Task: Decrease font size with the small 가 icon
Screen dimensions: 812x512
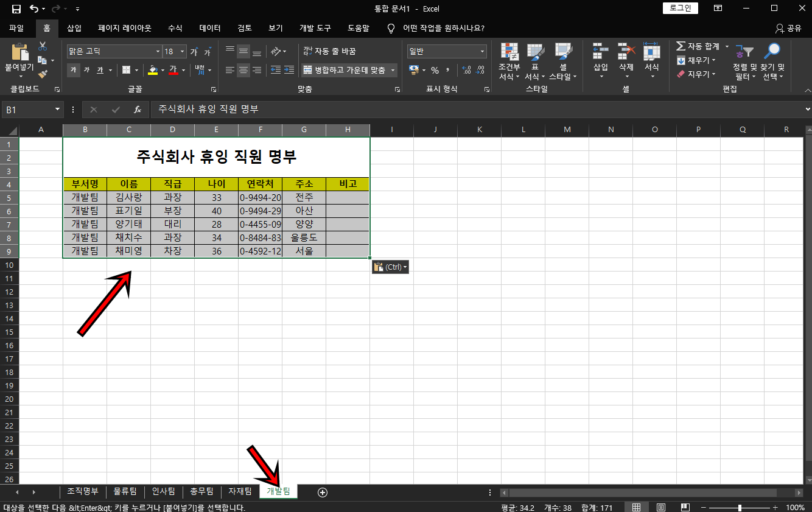Action: click(208, 52)
